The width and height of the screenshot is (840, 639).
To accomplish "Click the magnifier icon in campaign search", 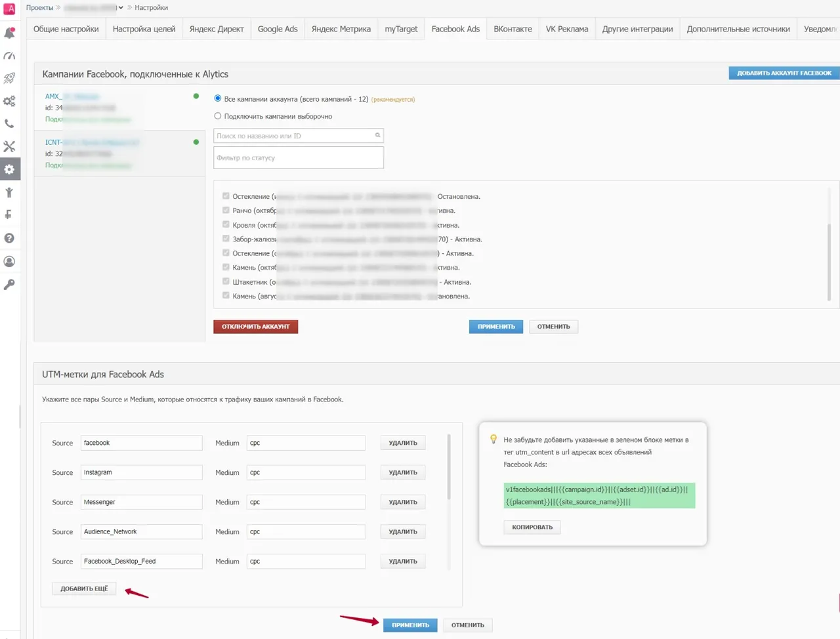I will click(377, 135).
